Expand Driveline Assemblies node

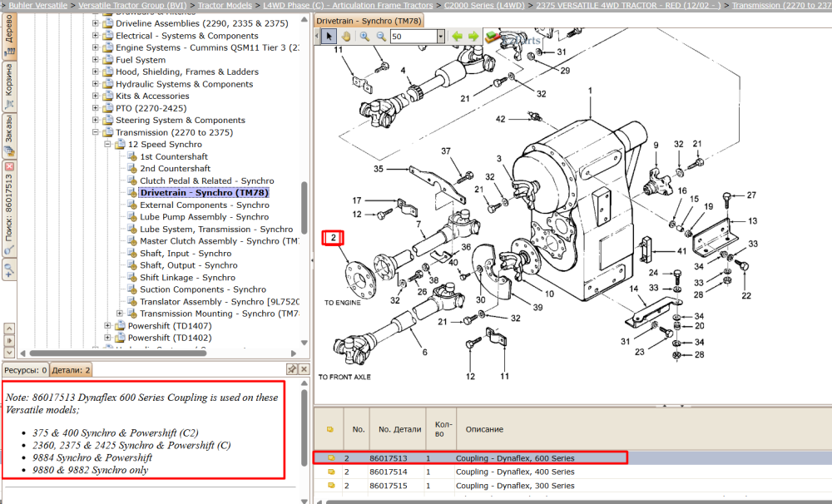point(96,23)
